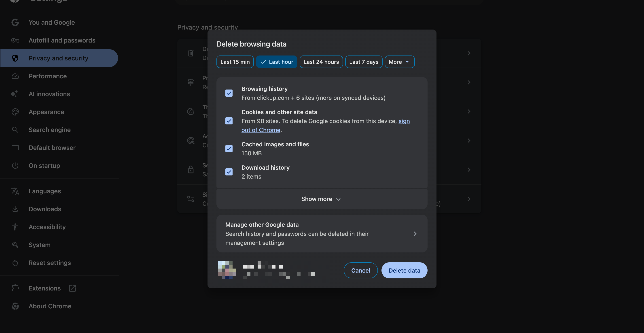This screenshot has width=644, height=333.
Task: Click the You and Google profile icon
Action: [15, 22]
